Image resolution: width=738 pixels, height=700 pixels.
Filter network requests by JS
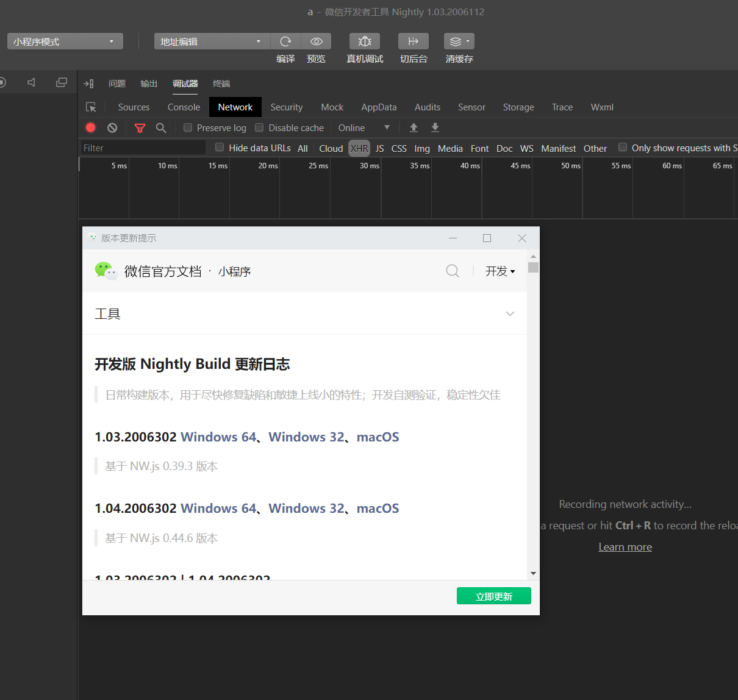[380, 148]
